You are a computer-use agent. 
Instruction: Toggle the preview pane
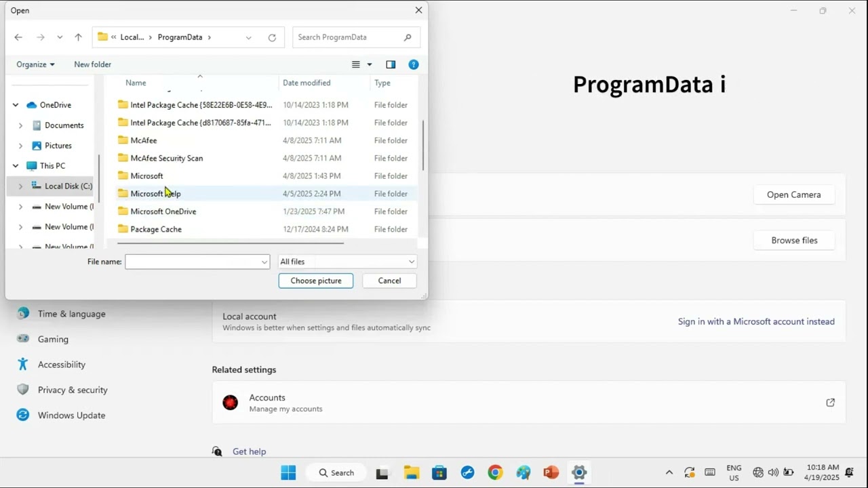391,64
